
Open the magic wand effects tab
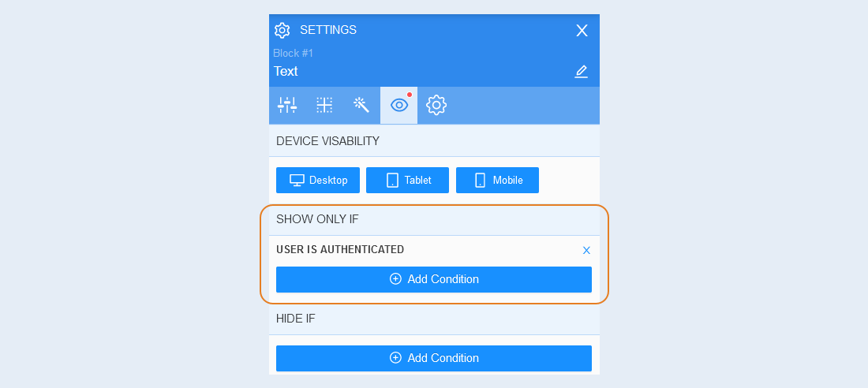coord(361,105)
